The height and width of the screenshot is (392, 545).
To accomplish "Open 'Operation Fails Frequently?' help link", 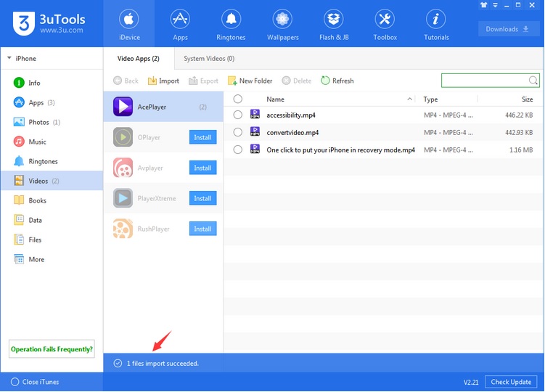I will 52,349.
